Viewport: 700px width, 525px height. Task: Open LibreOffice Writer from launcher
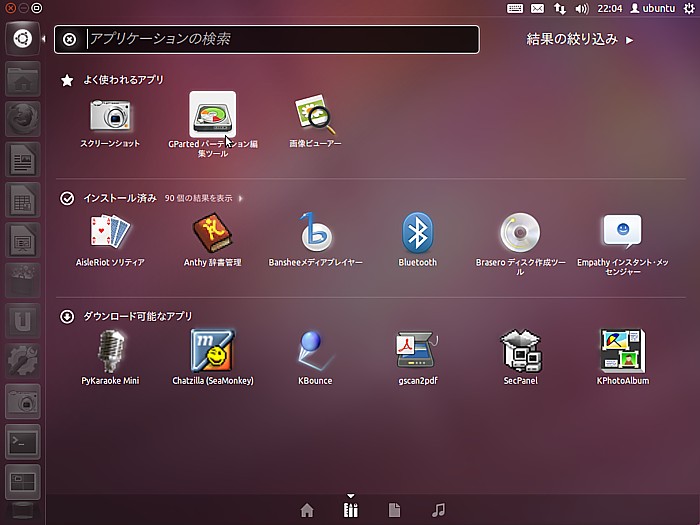[x=23, y=159]
